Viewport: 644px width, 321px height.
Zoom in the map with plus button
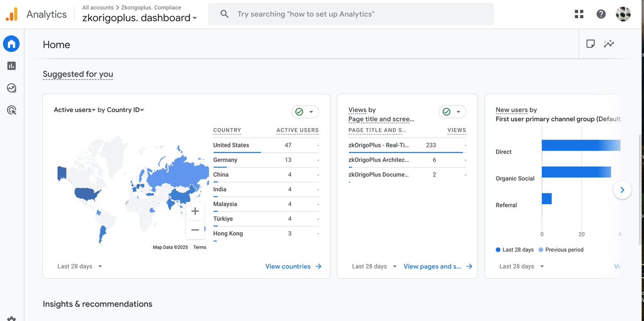coord(195,211)
